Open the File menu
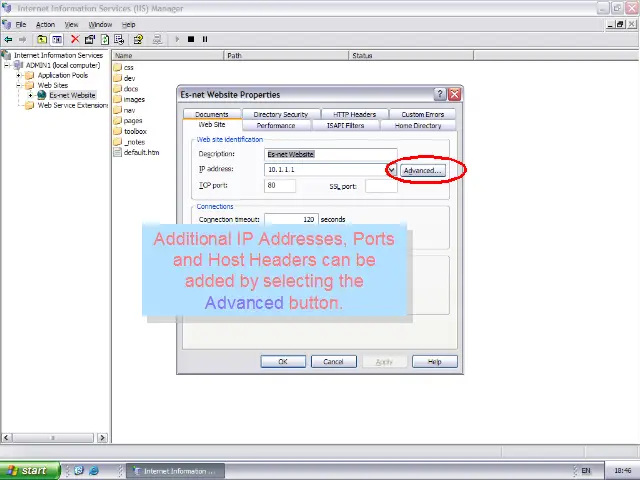 (x=21, y=24)
